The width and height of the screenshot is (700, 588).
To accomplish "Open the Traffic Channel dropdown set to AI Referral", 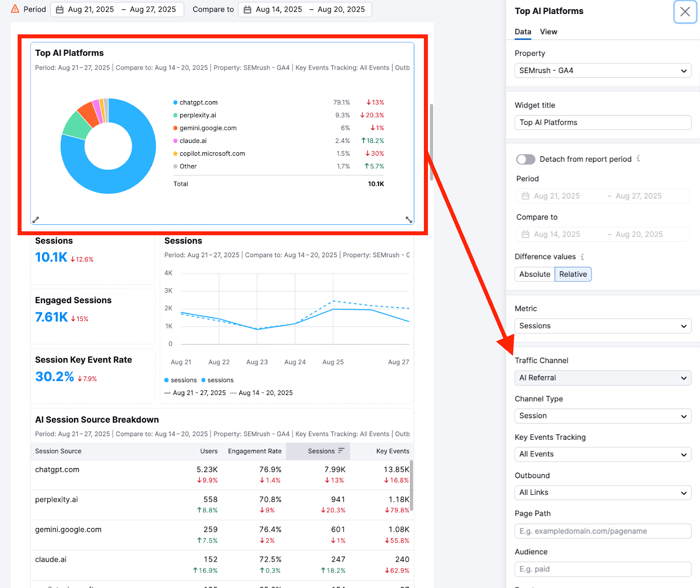I will click(603, 378).
